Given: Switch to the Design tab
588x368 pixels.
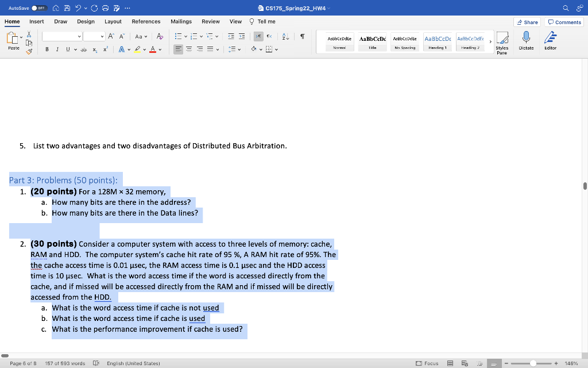Looking at the screenshot, I should coord(86,21).
